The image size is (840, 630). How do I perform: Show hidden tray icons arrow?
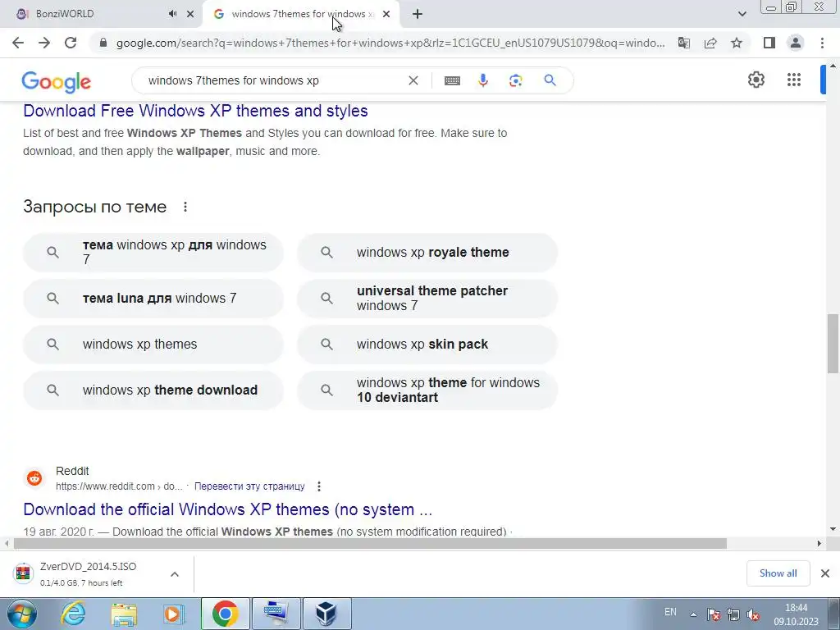click(692, 614)
